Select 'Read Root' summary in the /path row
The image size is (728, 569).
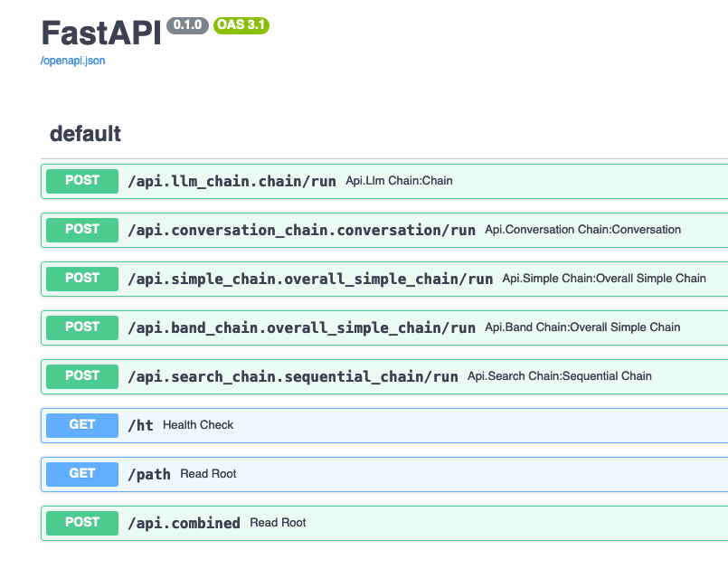point(208,474)
